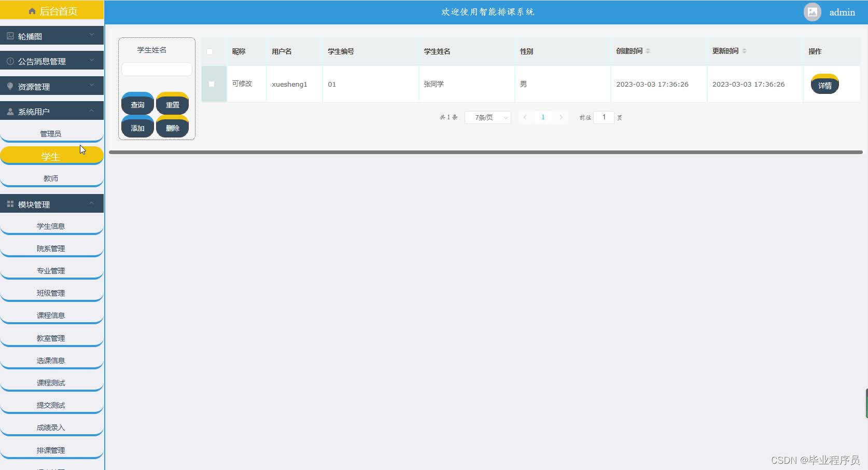Go to next page arrow
The image size is (868, 470).
(x=561, y=117)
